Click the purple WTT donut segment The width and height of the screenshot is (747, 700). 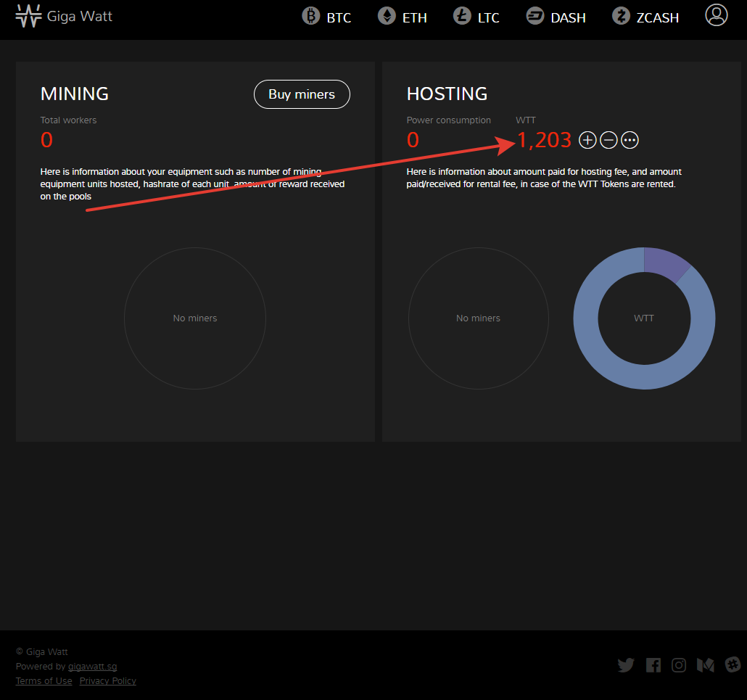point(665,264)
